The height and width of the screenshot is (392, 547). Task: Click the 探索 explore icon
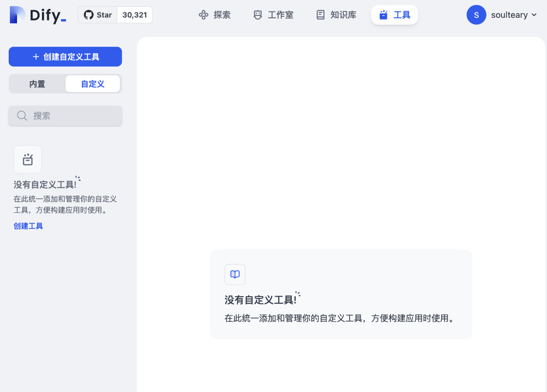pos(203,15)
